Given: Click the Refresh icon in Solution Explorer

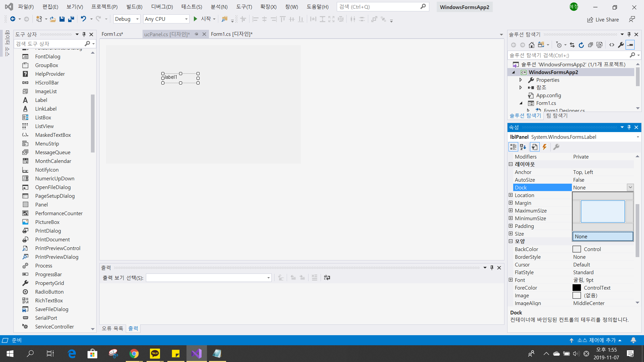Looking at the screenshot, I should point(581,45).
